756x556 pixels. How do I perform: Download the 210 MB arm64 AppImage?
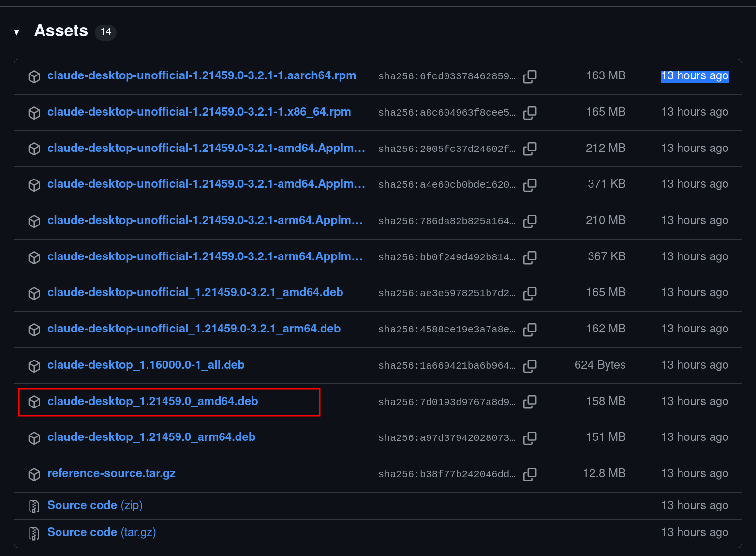pos(205,220)
